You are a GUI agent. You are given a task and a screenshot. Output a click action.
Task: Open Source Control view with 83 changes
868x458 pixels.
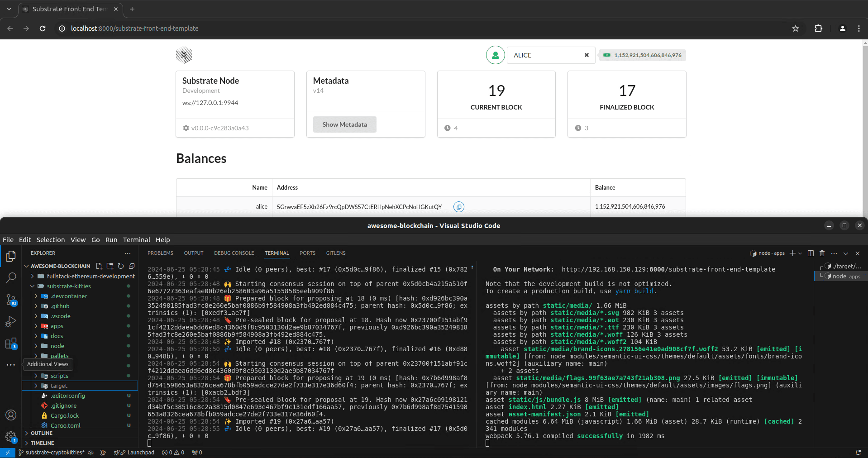(11, 300)
